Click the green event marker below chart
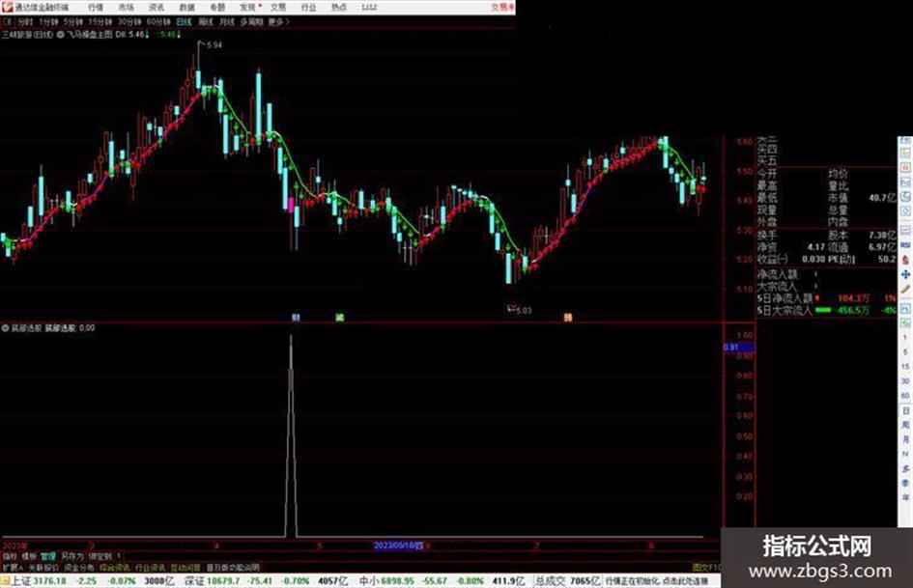 (x=339, y=318)
